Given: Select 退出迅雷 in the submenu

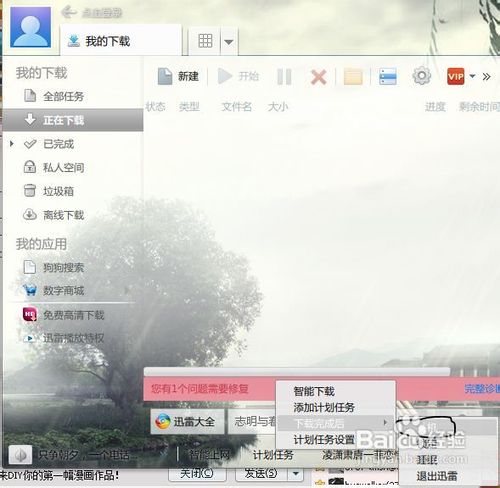Looking at the screenshot, I should pos(437,476).
